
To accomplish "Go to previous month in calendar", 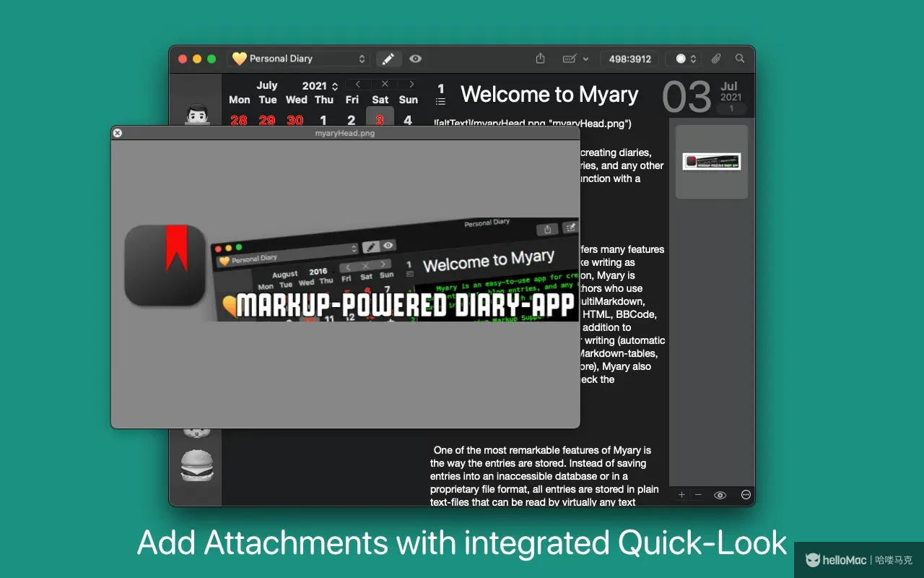I will [358, 85].
